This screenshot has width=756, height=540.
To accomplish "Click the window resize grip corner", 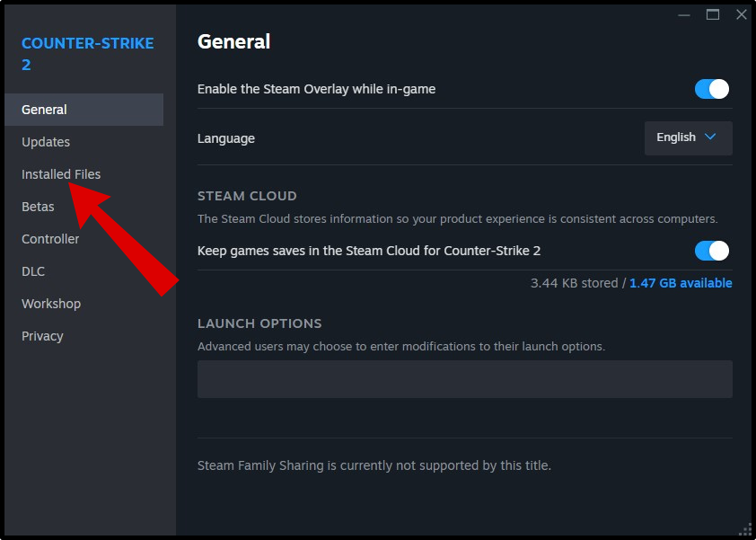I will click(x=744, y=529).
